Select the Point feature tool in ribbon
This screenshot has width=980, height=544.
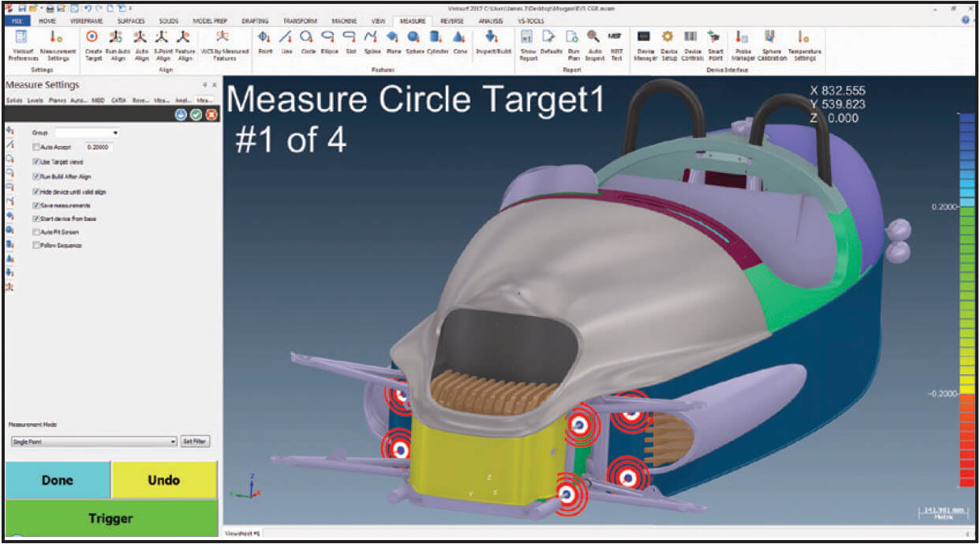point(265,41)
